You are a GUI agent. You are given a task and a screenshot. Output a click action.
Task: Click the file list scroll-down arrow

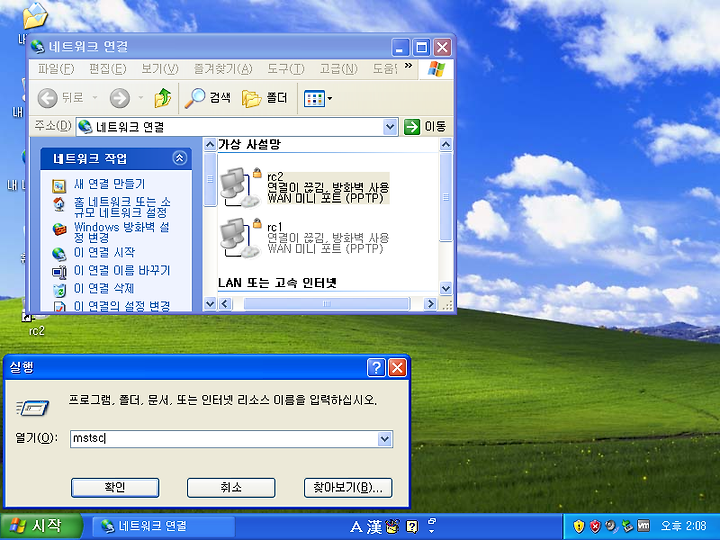[x=445, y=288]
